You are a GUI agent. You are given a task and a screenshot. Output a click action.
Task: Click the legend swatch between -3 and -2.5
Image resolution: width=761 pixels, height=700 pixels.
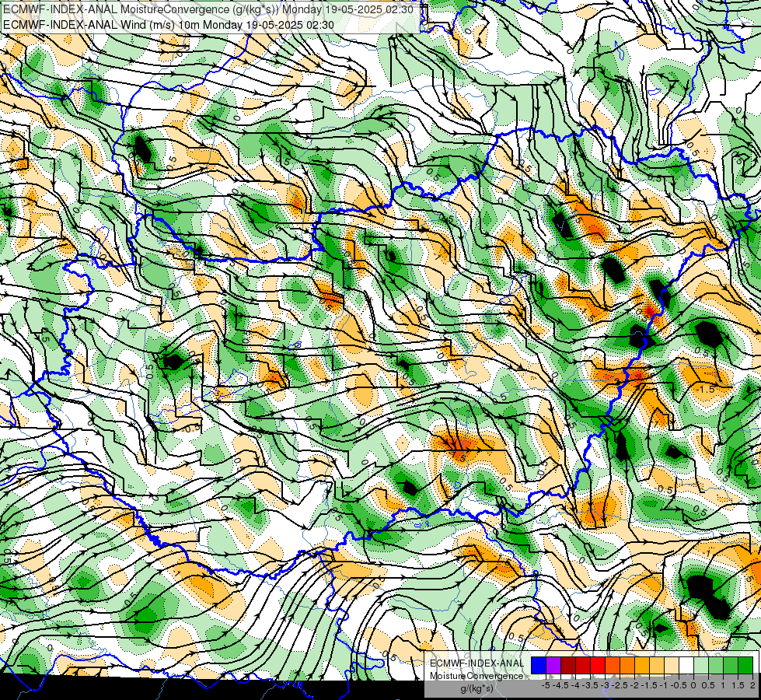point(613,665)
